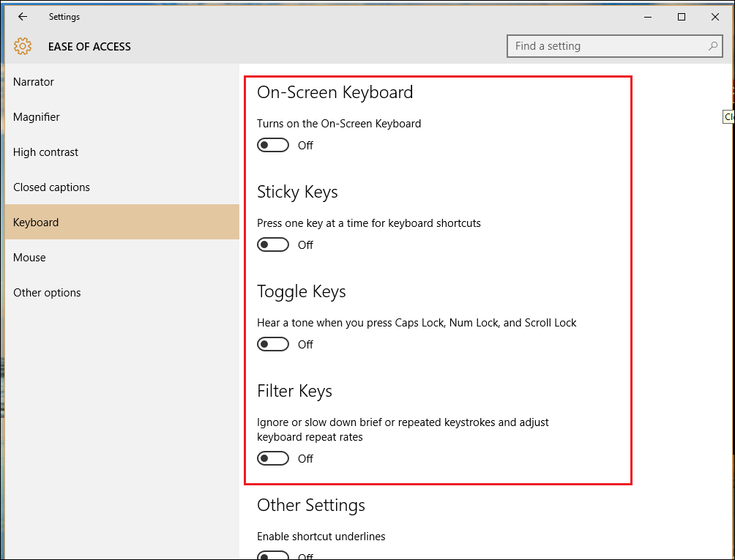Go to the Magnifier section
The height and width of the screenshot is (560, 735).
[x=37, y=117]
